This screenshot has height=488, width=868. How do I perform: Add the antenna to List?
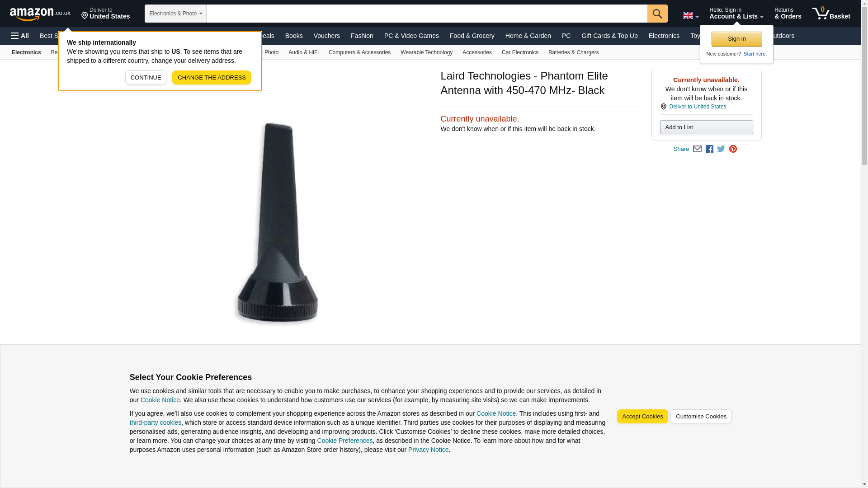(x=706, y=127)
